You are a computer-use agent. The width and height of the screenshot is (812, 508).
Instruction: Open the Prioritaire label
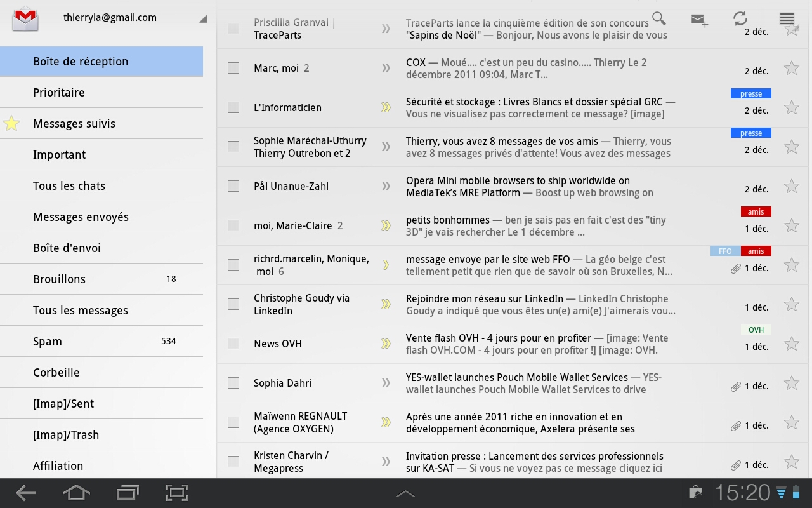[x=101, y=93]
